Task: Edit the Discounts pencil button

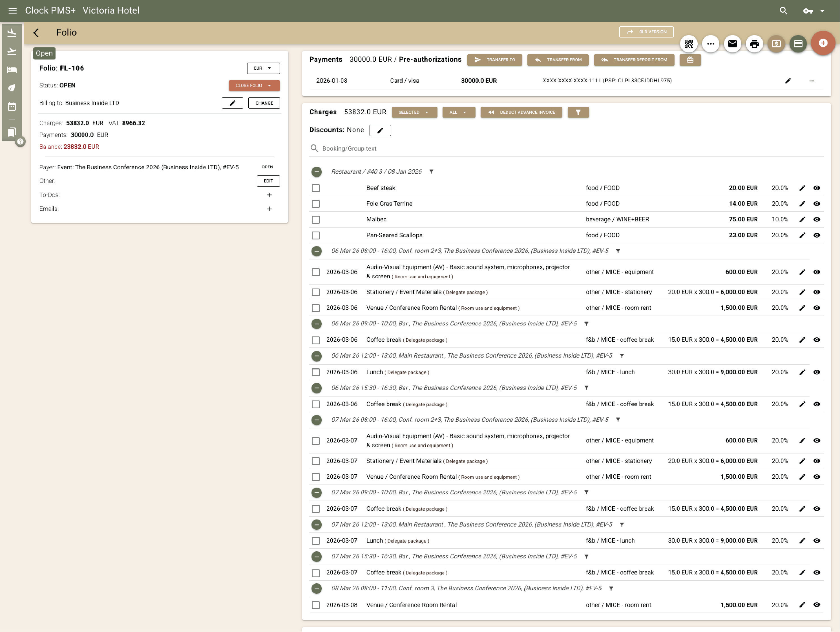Action: pos(380,130)
